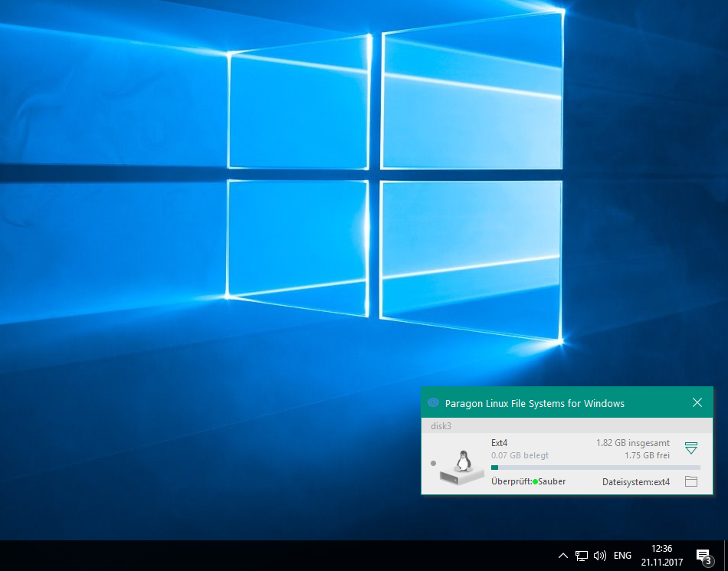
Task: Click the Paragon logo in the title bar
Action: coord(433,403)
